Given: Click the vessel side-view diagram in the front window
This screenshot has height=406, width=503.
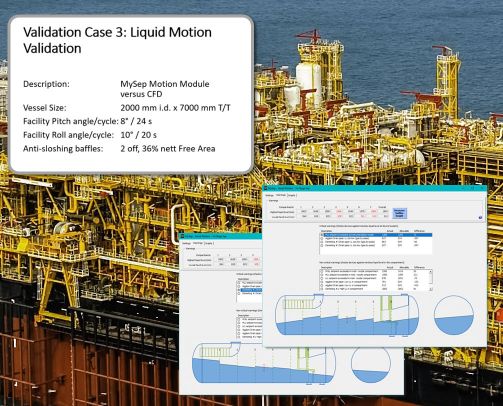Looking at the screenshot, I should 347,315.
